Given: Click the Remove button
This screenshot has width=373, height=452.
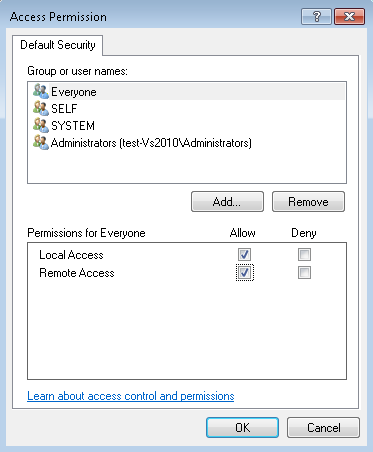Looking at the screenshot, I should point(308,202).
